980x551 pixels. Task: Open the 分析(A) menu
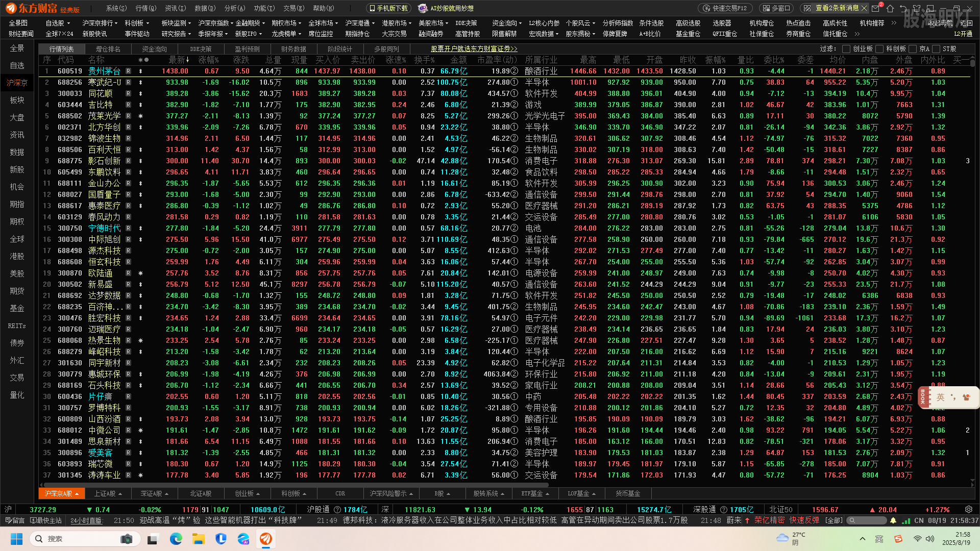click(x=235, y=8)
